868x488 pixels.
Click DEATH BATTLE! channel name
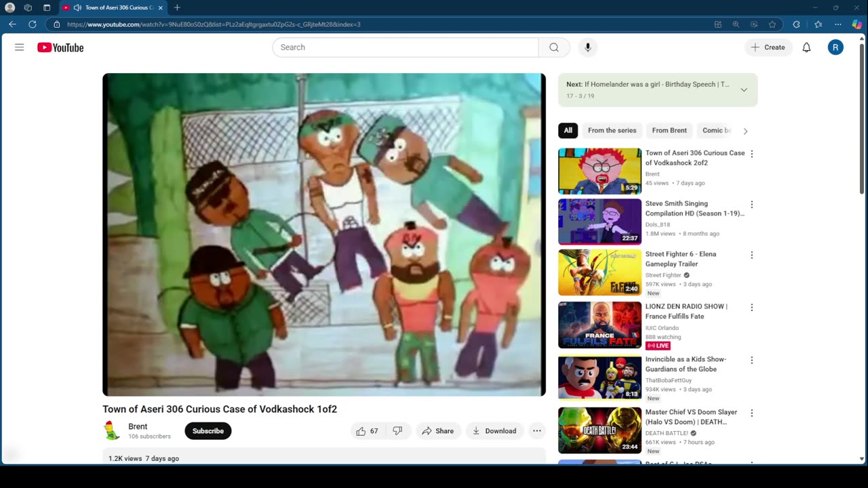click(667, 433)
